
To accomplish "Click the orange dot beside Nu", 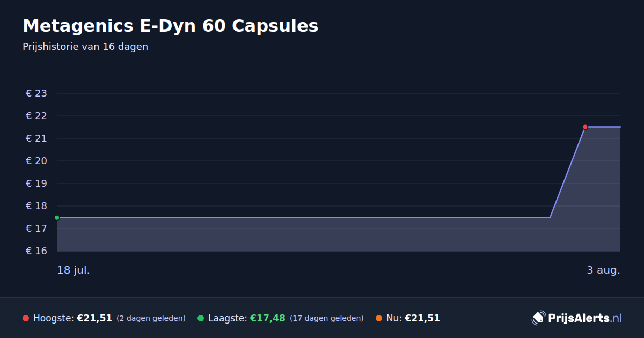I will coord(379,318).
